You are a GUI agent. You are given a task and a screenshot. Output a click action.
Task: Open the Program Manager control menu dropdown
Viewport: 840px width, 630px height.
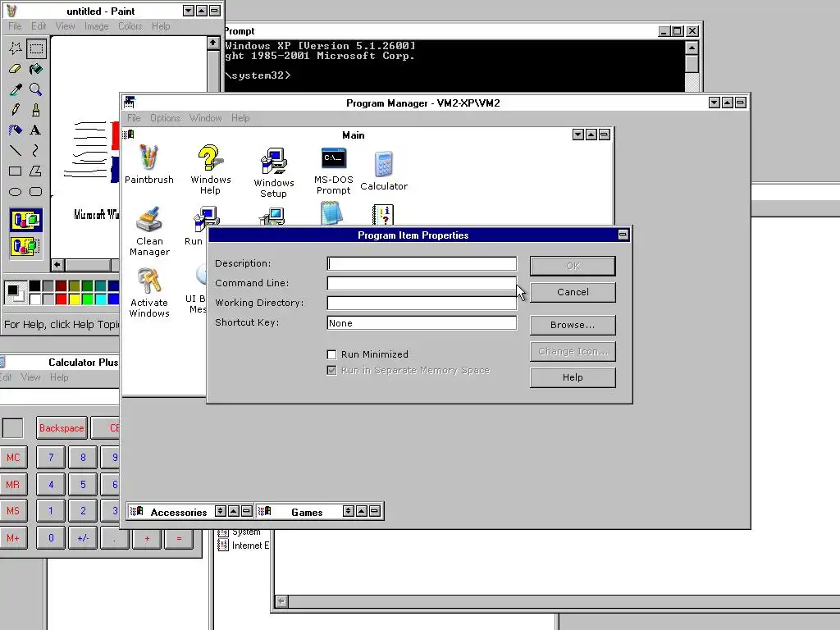click(x=129, y=102)
